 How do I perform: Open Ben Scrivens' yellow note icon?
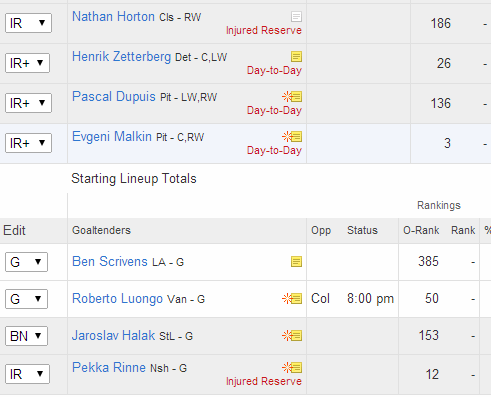pos(296,262)
